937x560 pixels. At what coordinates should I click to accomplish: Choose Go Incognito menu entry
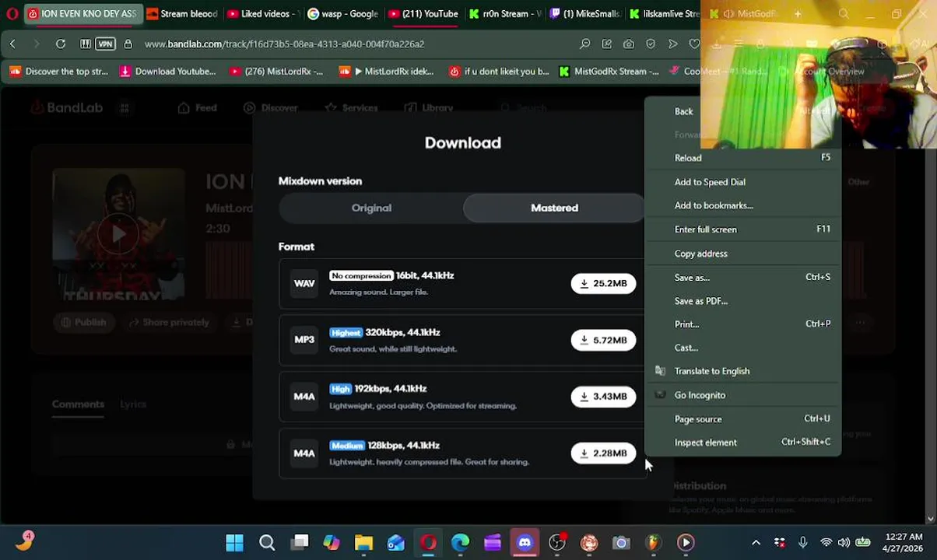click(742, 395)
